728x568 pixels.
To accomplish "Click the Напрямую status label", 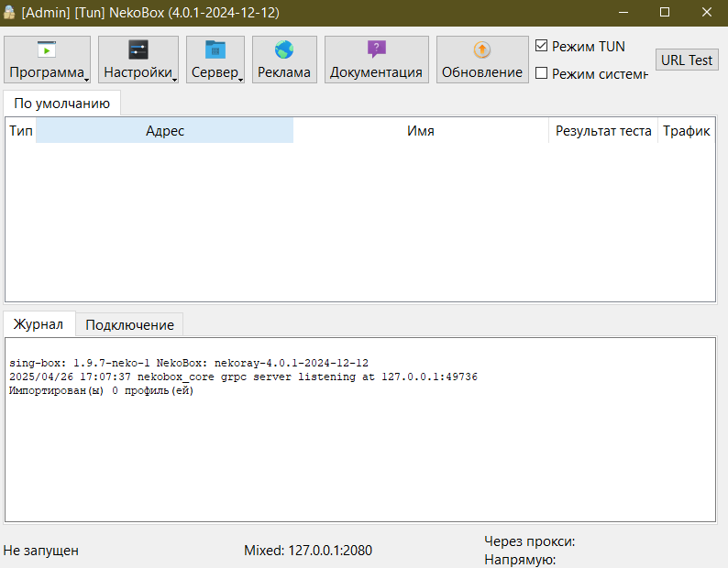I will (520, 560).
